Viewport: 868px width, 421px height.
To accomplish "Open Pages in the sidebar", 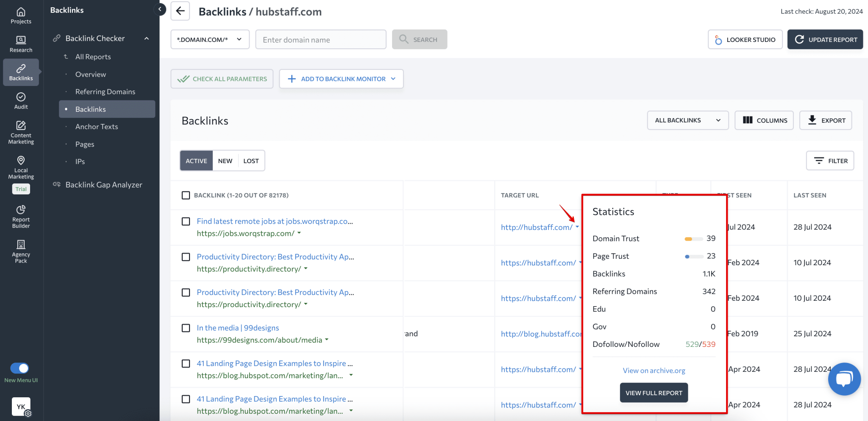I will 85,144.
